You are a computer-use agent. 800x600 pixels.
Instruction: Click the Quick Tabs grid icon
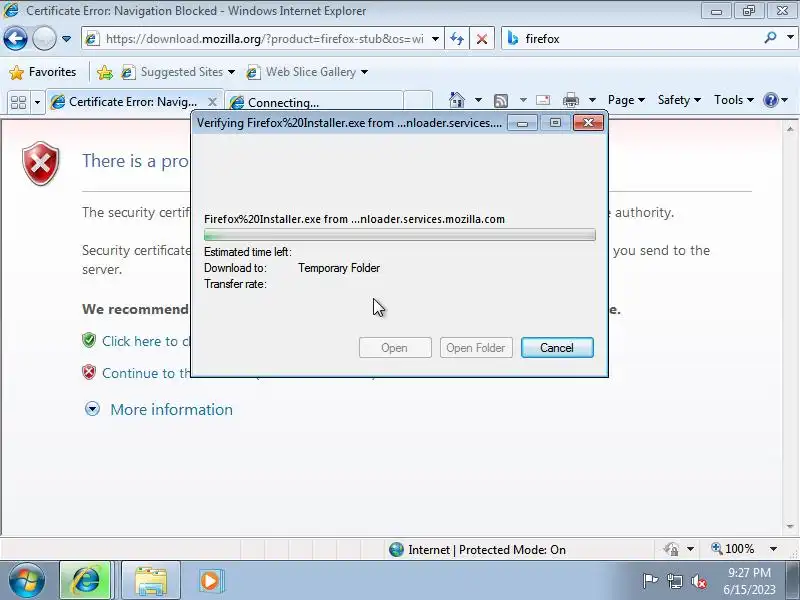tap(19, 102)
